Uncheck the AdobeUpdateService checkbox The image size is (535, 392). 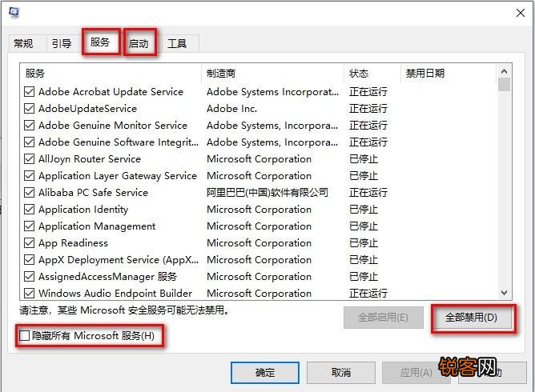pos(30,108)
